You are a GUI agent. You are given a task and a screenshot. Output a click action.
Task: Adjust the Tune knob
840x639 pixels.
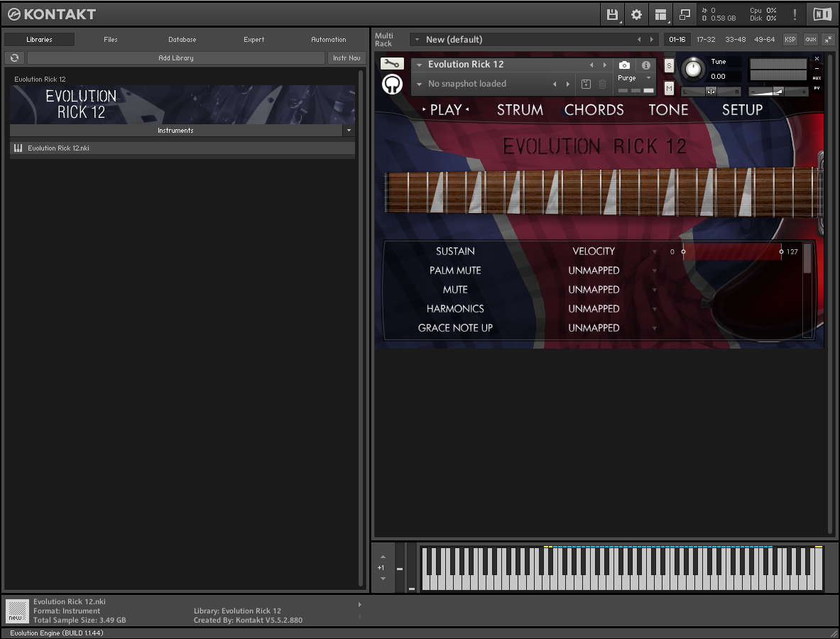point(693,69)
